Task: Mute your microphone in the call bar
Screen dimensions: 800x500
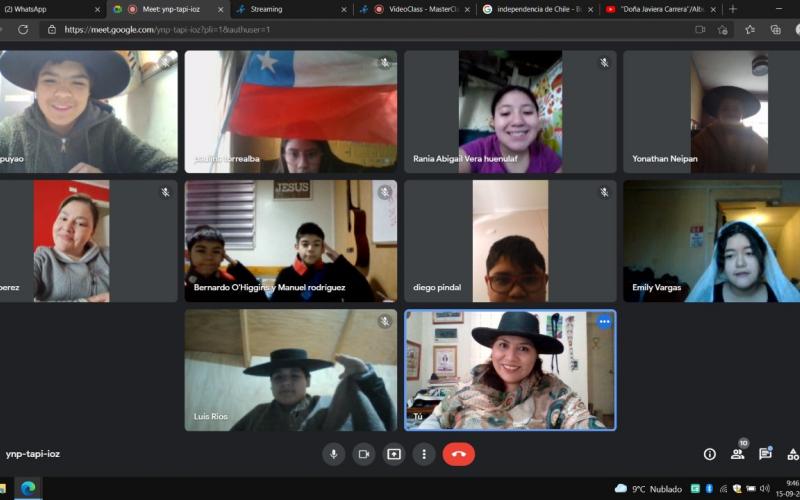Action: [334, 454]
